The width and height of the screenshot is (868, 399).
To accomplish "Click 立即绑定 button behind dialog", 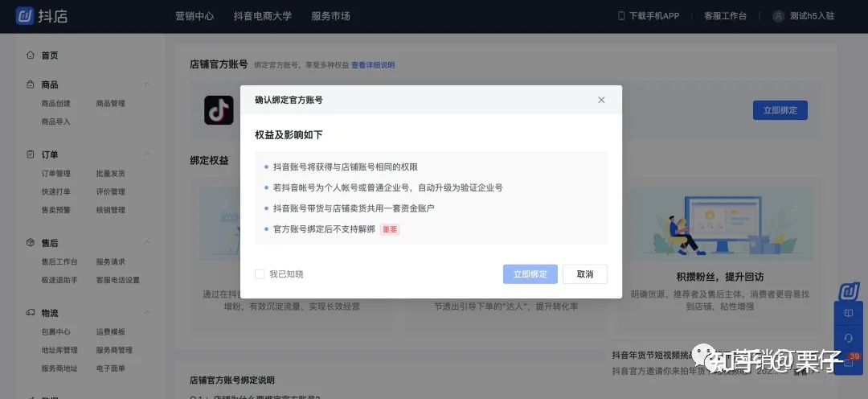I will [x=780, y=110].
